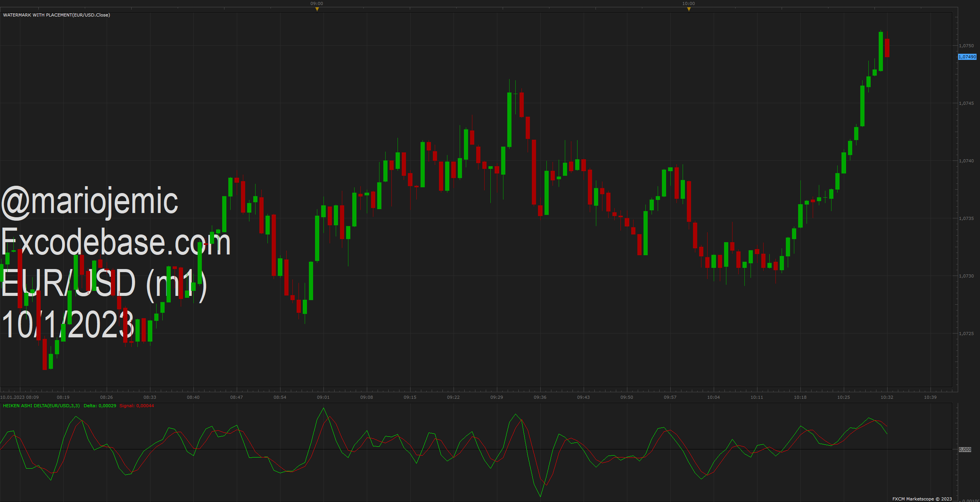
Task: Click the 10:25 time axis label
Action: click(843, 397)
